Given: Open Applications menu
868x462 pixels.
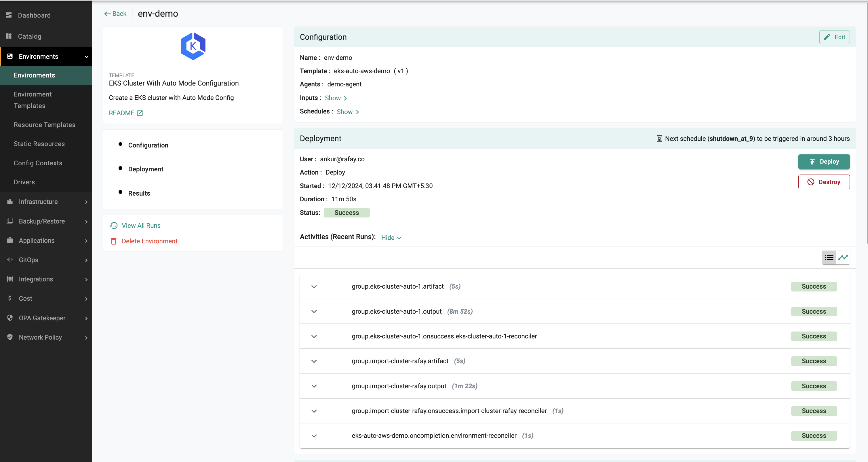Looking at the screenshot, I should pyautogui.click(x=46, y=241).
